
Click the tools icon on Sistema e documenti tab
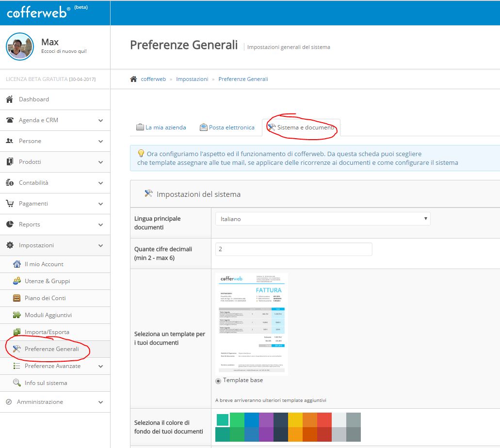click(x=272, y=127)
